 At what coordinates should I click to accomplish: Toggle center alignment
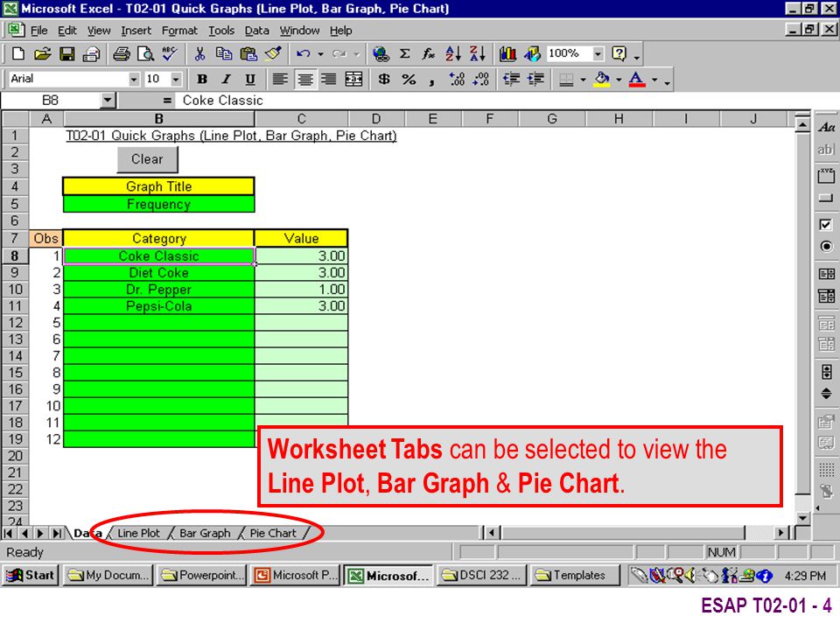pos(304,80)
